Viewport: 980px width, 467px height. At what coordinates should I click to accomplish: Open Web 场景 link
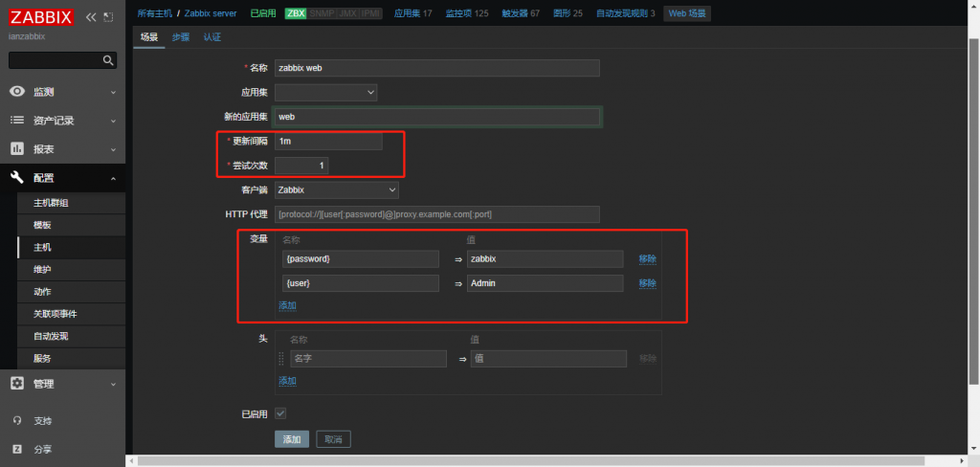coord(687,13)
